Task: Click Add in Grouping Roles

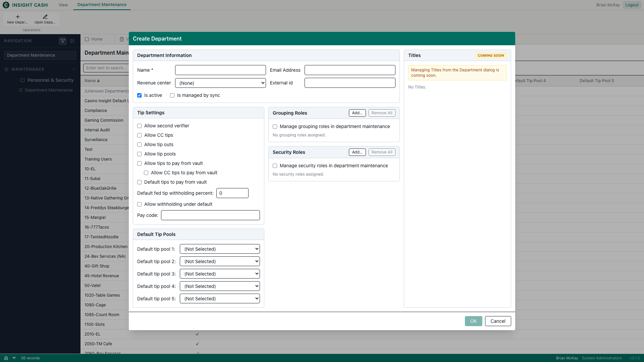Action: 357,113
